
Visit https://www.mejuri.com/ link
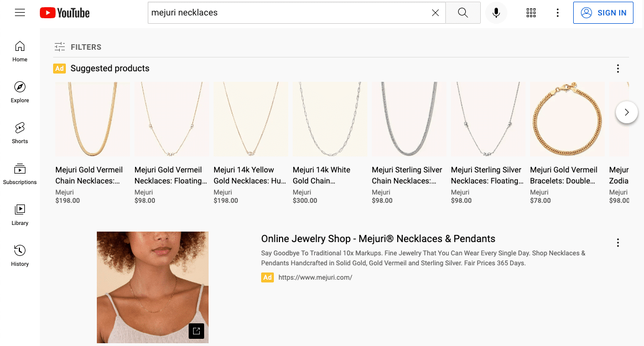click(x=315, y=277)
